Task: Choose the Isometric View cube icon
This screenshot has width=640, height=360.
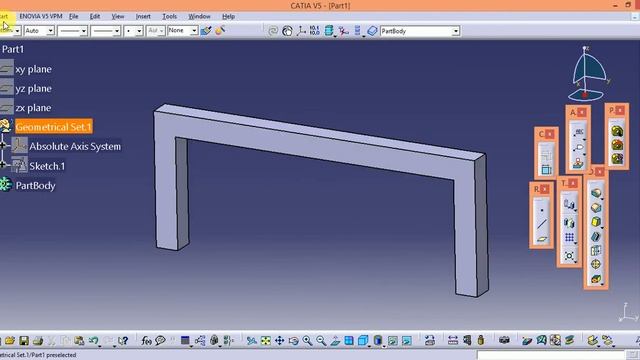Action: pyautogui.click(x=362, y=340)
